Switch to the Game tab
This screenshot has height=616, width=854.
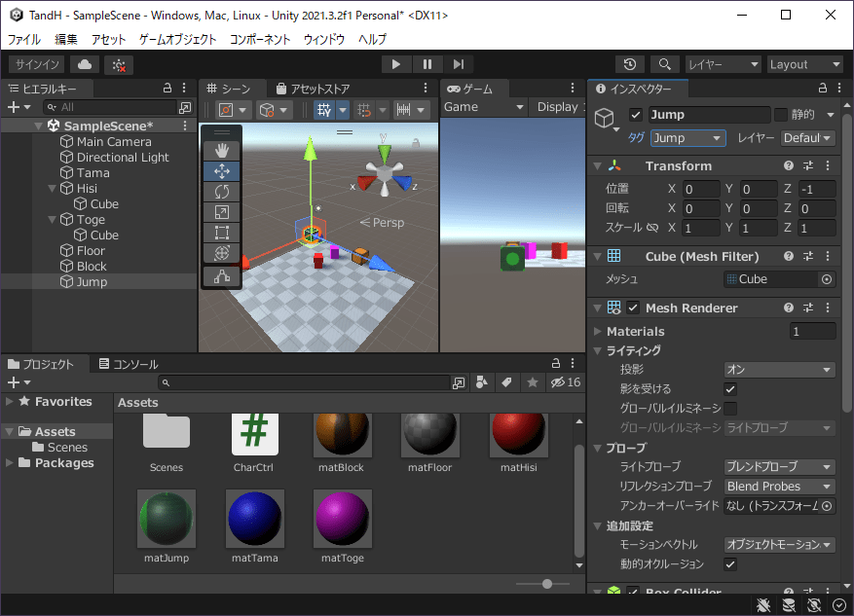[470, 89]
